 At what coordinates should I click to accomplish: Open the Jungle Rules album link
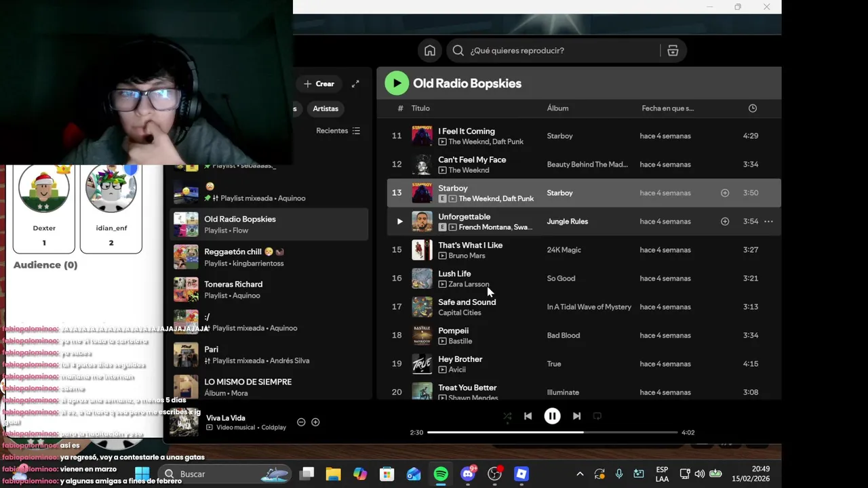568,222
